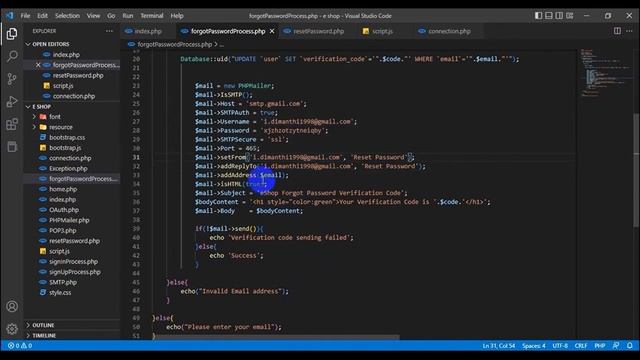The height and width of the screenshot is (360, 640).
Task: Open the database panel icon below Extensions
Action: point(12,147)
